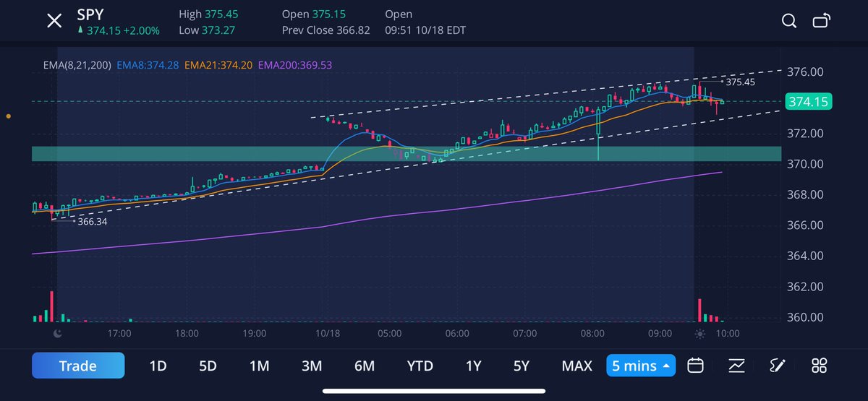Switch to the YTD range tab
868x401 pixels.
click(x=420, y=366)
